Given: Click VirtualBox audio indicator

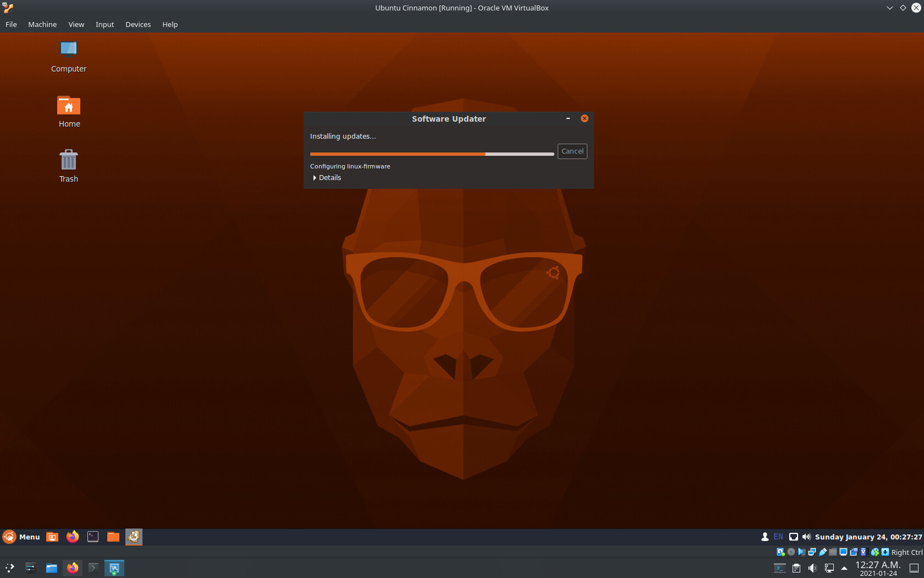Looking at the screenshot, I should [x=801, y=552].
